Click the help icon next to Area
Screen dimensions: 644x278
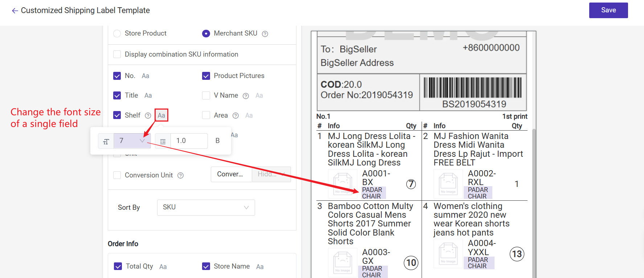click(235, 116)
